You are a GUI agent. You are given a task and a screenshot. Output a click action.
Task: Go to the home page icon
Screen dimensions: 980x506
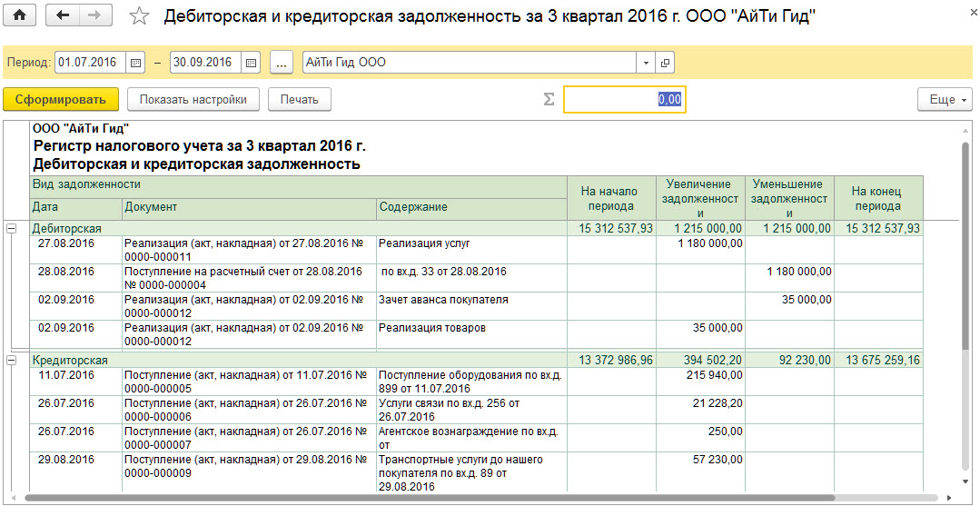[x=20, y=16]
